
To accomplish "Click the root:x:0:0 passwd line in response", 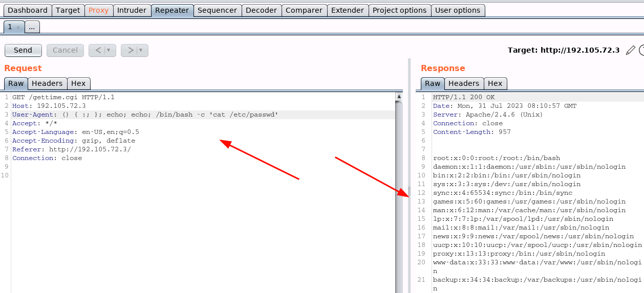I will (x=497, y=158).
